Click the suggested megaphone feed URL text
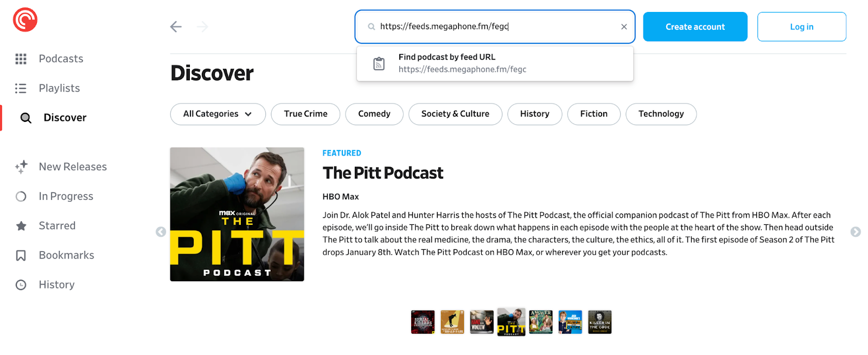This screenshot has width=868, height=355. pyautogui.click(x=462, y=69)
